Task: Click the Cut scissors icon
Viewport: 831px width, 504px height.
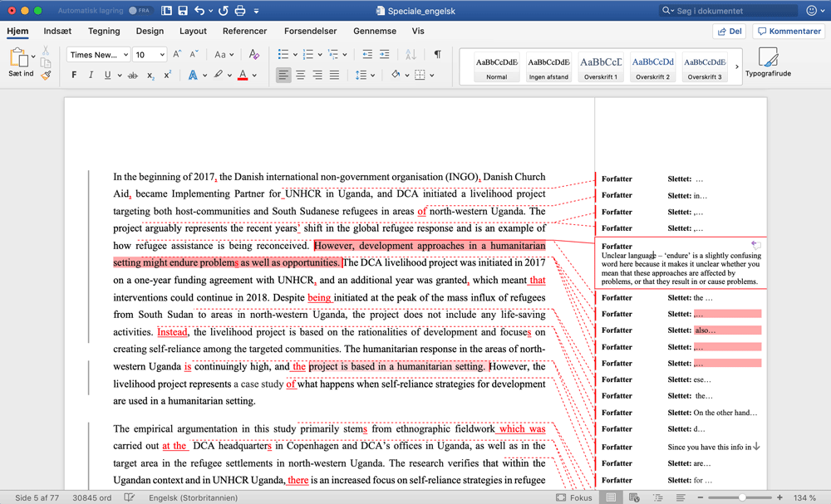Action: [46, 51]
